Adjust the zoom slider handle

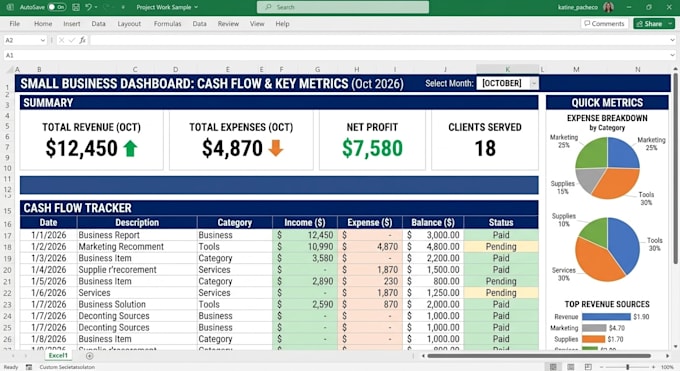point(628,367)
